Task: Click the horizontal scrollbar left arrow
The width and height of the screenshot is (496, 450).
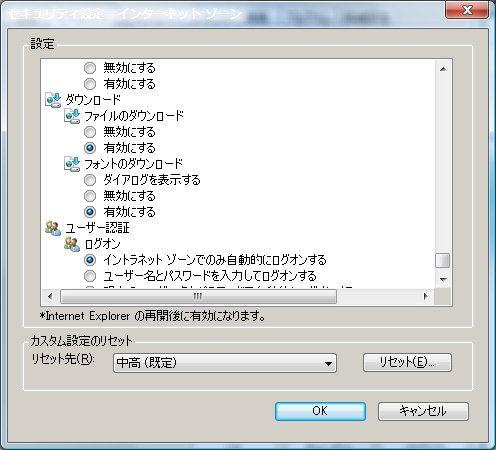Action: [50, 296]
